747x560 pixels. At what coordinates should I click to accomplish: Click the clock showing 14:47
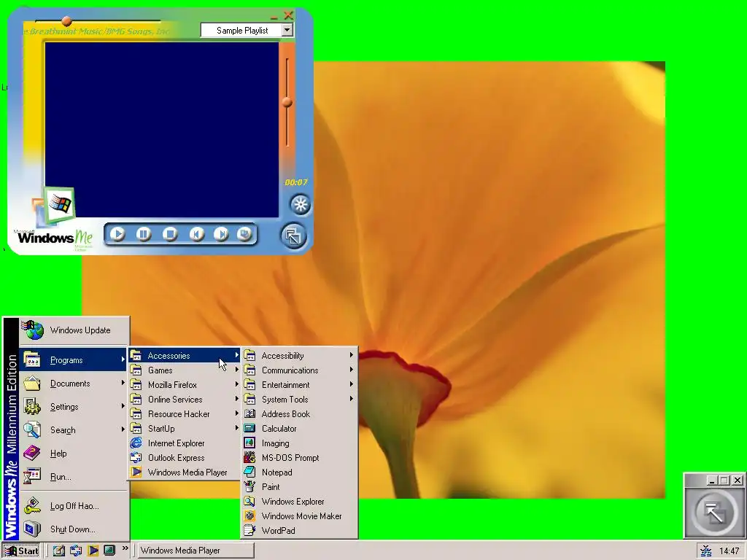729,551
